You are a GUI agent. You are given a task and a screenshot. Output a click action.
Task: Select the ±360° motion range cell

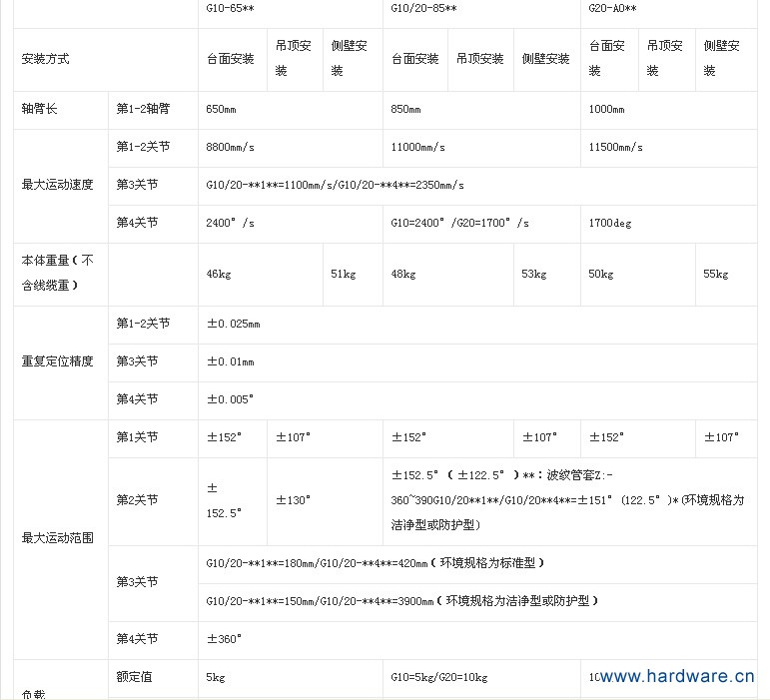[x=225, y=639]
